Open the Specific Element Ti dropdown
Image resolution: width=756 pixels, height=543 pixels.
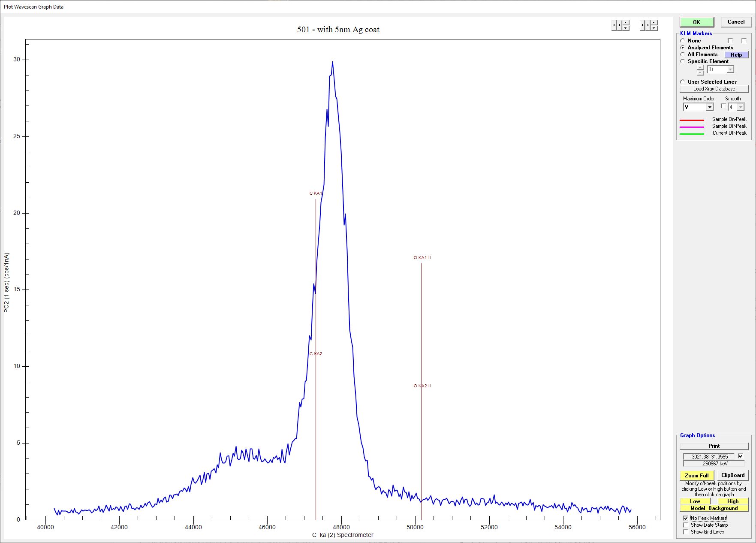coord(730,69)
